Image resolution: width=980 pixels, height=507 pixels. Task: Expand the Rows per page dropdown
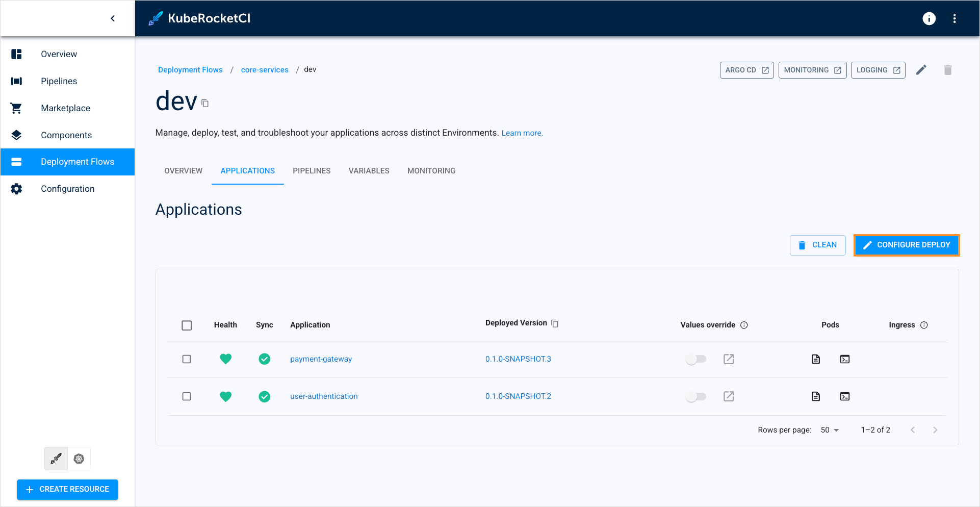click(830, 430)
